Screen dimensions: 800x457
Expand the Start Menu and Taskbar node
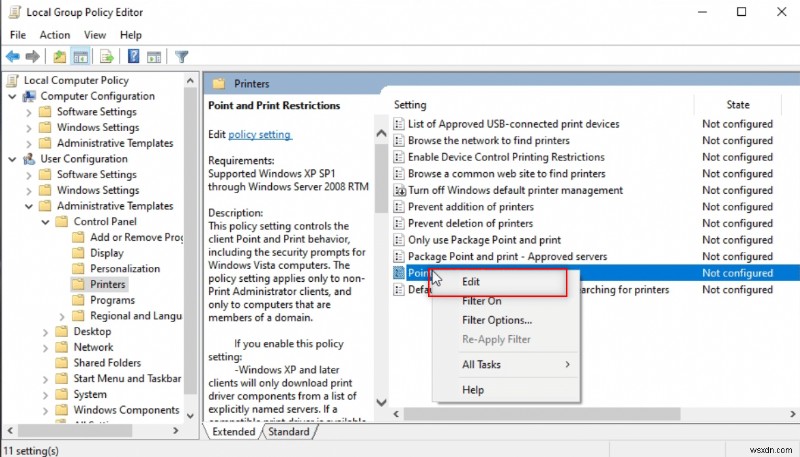(x=45, y=379)
